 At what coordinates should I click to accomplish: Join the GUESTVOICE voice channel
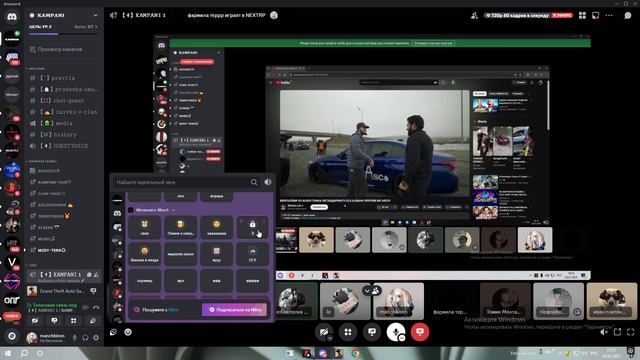click(63, 146)
